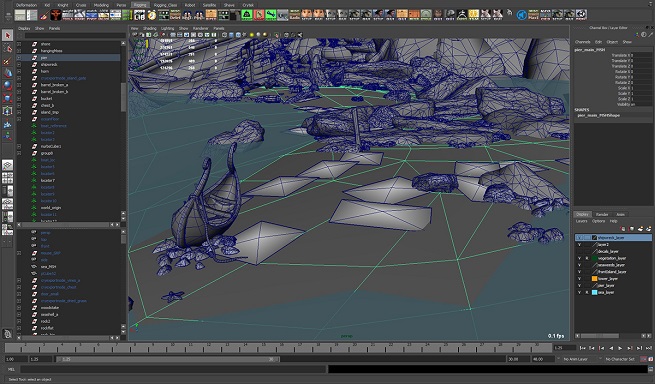Screen dimensions: 655x384
Task: Open the outliner Display menu
Action: click(x=24, y=28)
